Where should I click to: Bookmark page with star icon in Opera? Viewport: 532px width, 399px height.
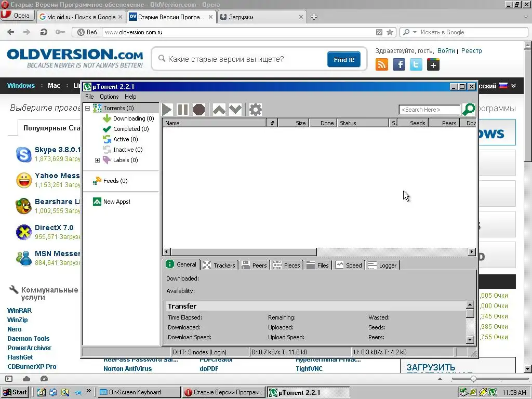click(x=390, y=32)
